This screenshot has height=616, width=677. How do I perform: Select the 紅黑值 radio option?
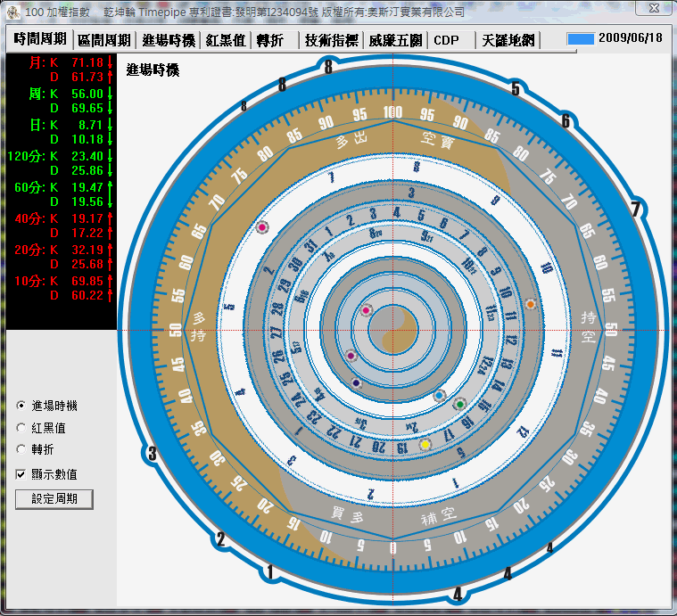21,428
